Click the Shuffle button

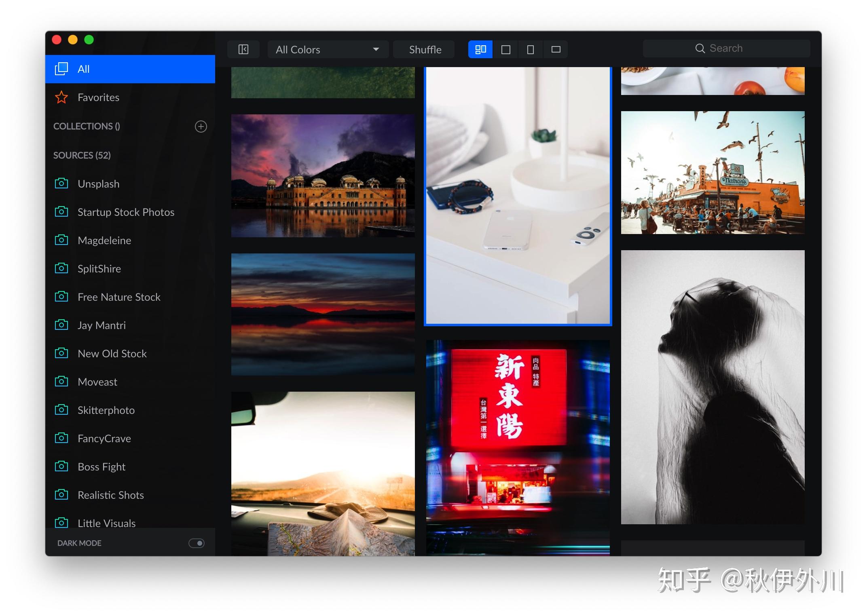pos(425,49)
